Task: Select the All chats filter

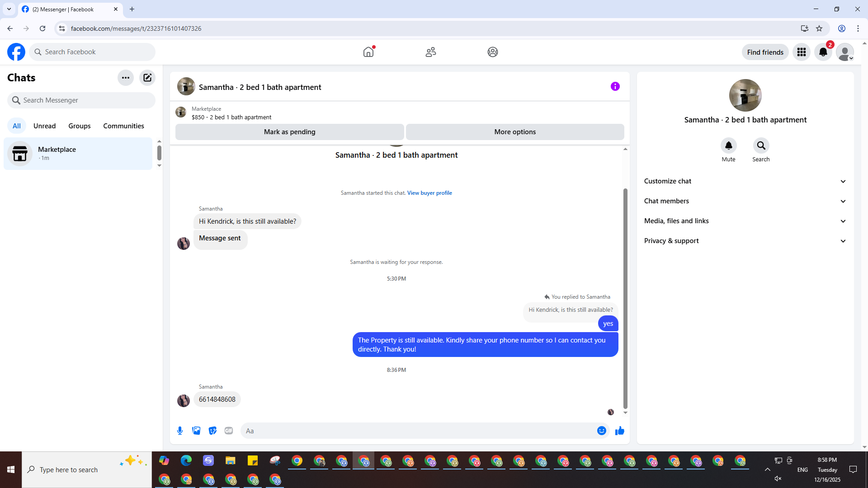Action: 17,126
